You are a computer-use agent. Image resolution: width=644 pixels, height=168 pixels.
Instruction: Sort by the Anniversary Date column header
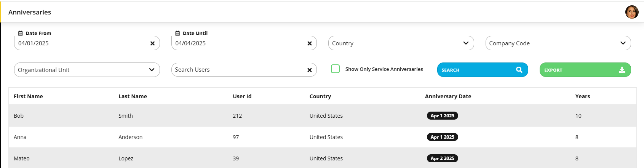pyautogui.click(x=448, y=96)
